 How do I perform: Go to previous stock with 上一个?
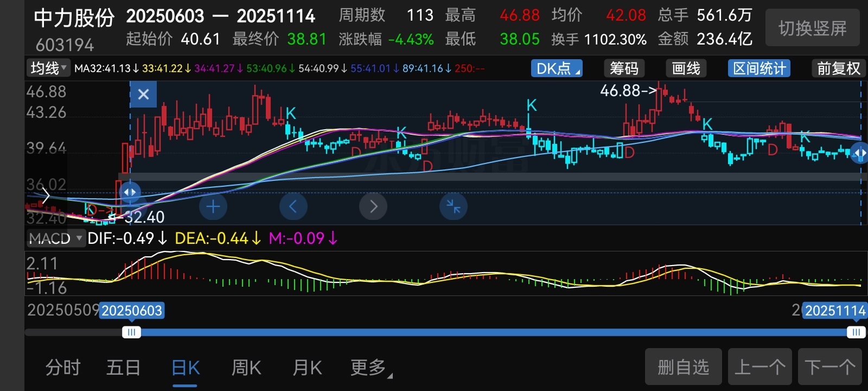tap(760, 367)
